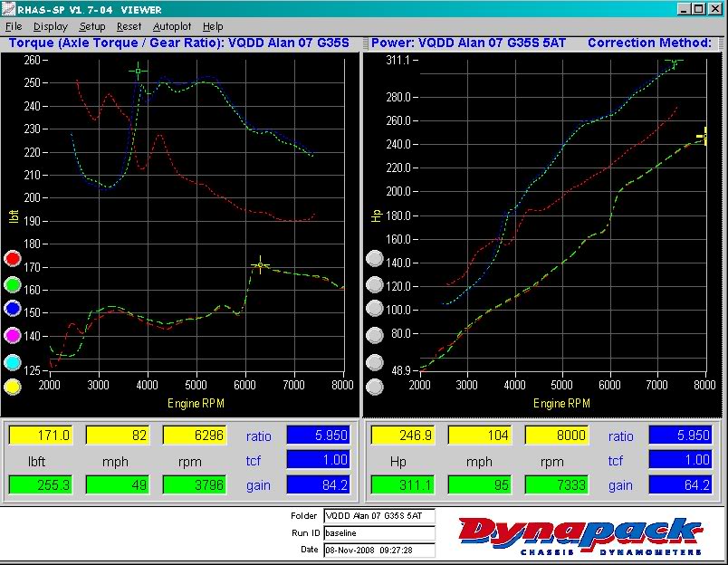Open the Display menu
The image size is (728, 565).
coord(51,26)
